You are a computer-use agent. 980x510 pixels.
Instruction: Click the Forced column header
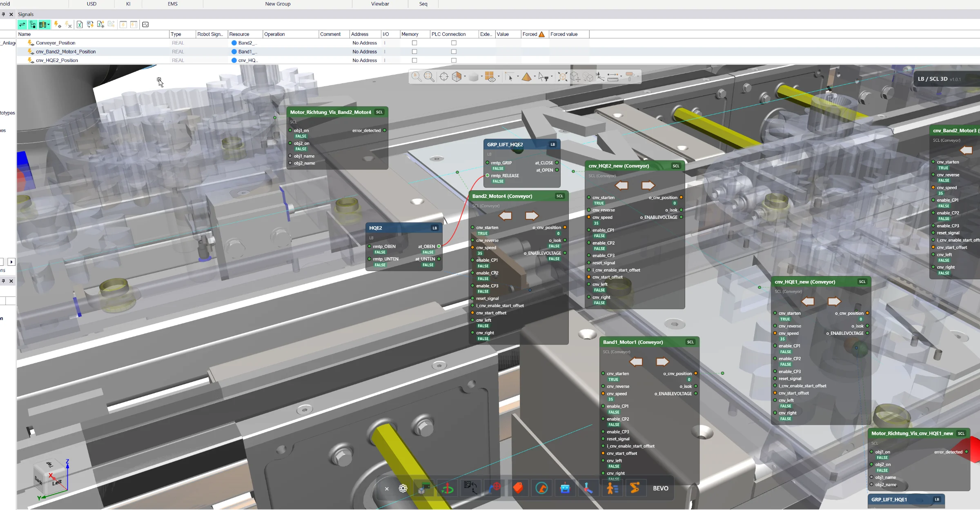coord(534,34)
